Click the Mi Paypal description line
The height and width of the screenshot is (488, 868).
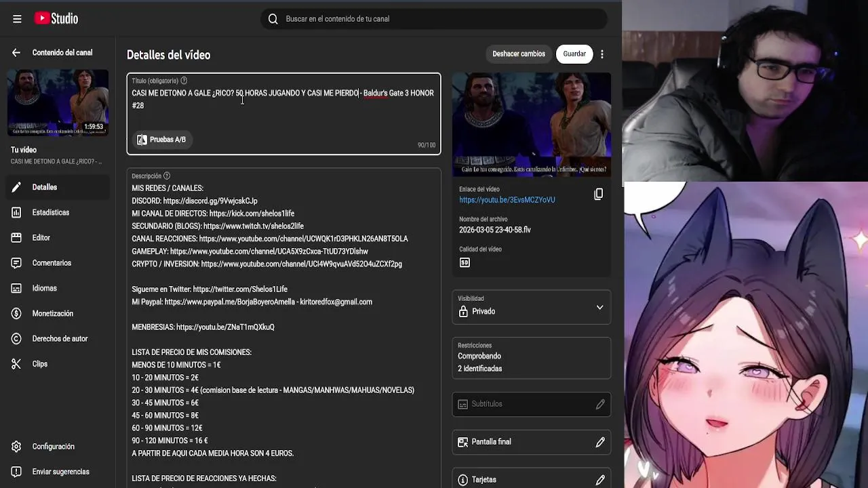(252, 302)
